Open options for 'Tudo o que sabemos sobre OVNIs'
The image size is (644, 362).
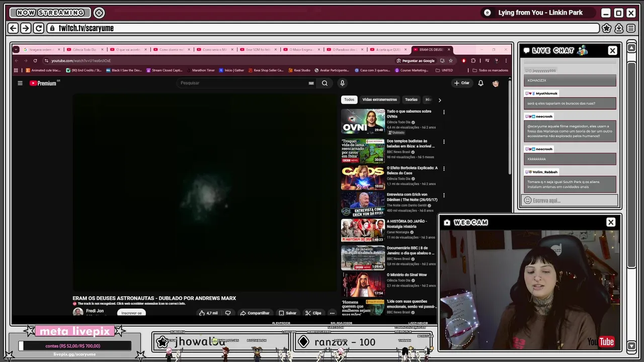pyautogui.click(x=444, y=112)
